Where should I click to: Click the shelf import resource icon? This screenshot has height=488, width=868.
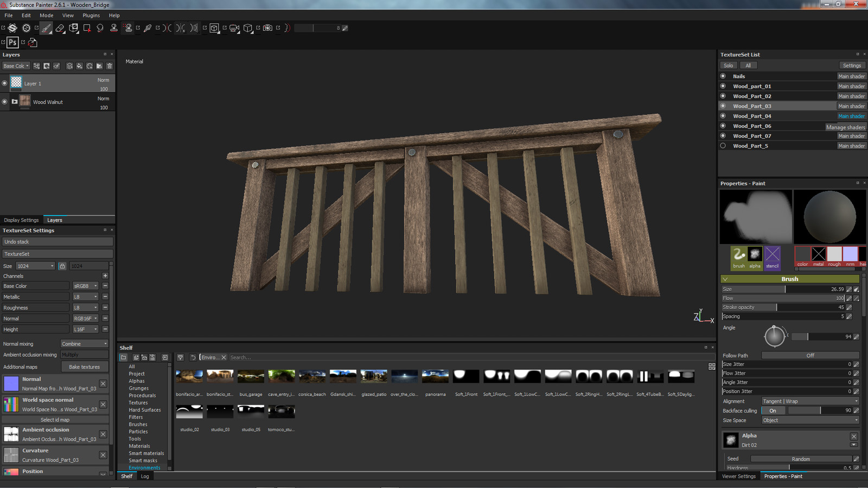165,357
